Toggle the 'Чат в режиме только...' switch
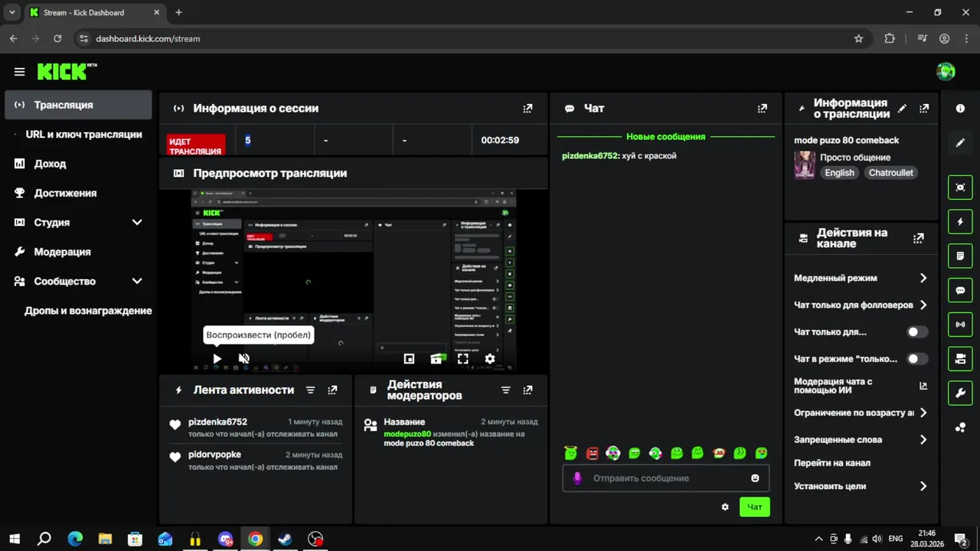 tap(917, 359)
